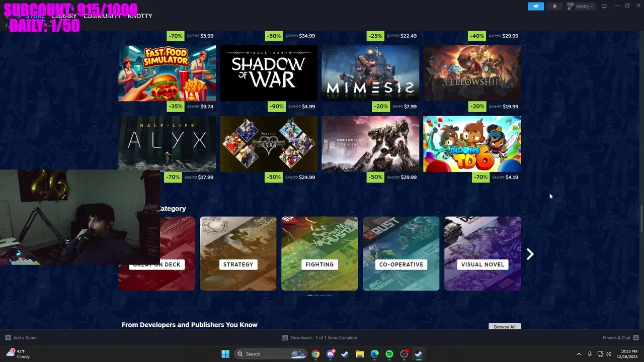Open Spotify from taskbar
Image resolution: width=644 pixels, height=362 pixels.
pyautogui.click(x=389, y=354)
